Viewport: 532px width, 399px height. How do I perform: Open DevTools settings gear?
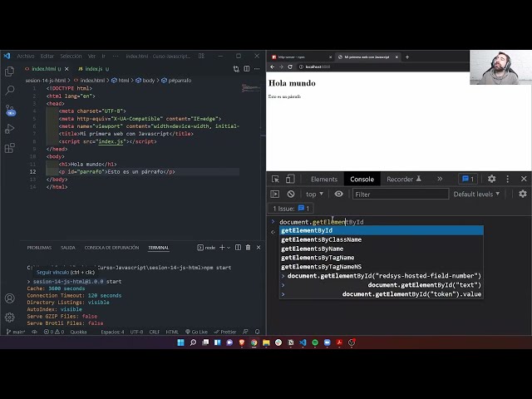point(491,179)
